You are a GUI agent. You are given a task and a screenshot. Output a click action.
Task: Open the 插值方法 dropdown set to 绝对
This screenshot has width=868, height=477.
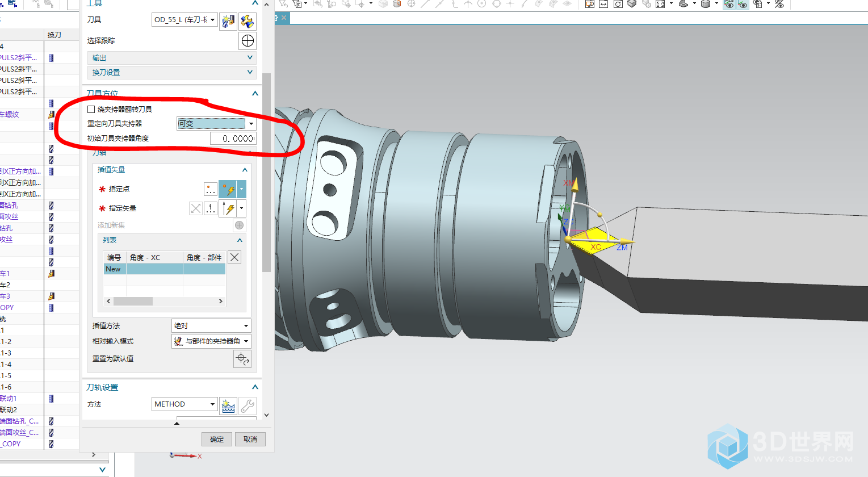(x=211, y=326)
